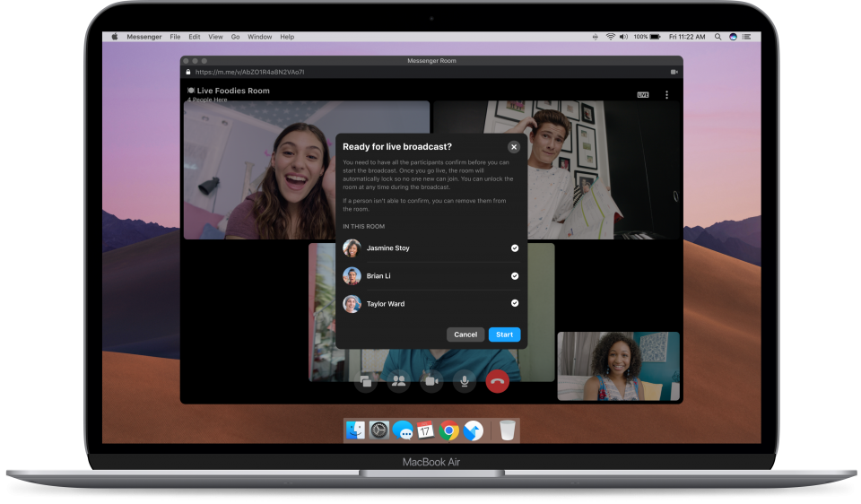
Task: Open the Wi-Fi status menu
Action: click(610, 37)
